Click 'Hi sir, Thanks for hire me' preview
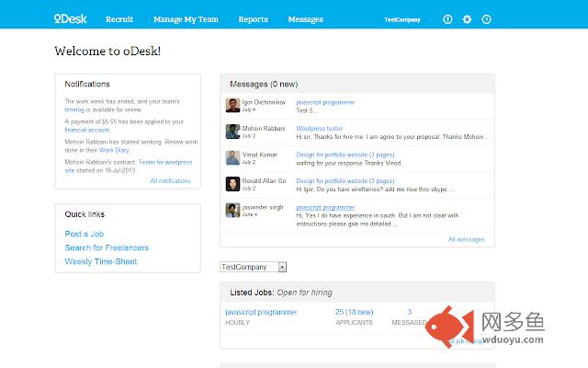 (392, 137)
